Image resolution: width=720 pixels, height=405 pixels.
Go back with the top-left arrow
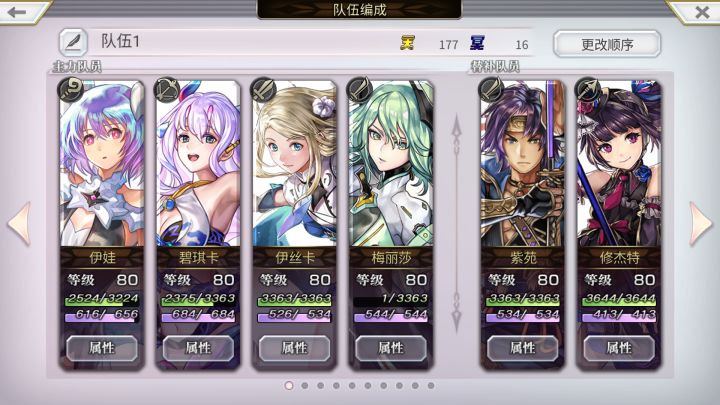17,11
